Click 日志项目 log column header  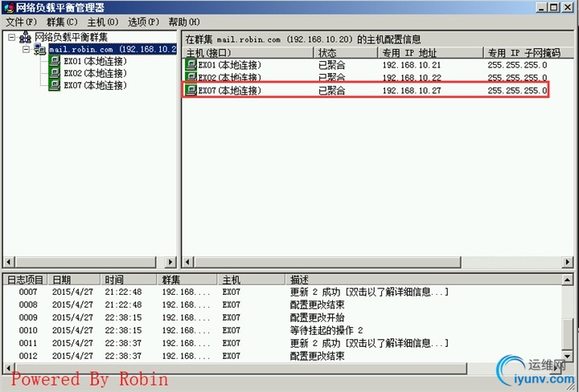[x=25, y=280]
